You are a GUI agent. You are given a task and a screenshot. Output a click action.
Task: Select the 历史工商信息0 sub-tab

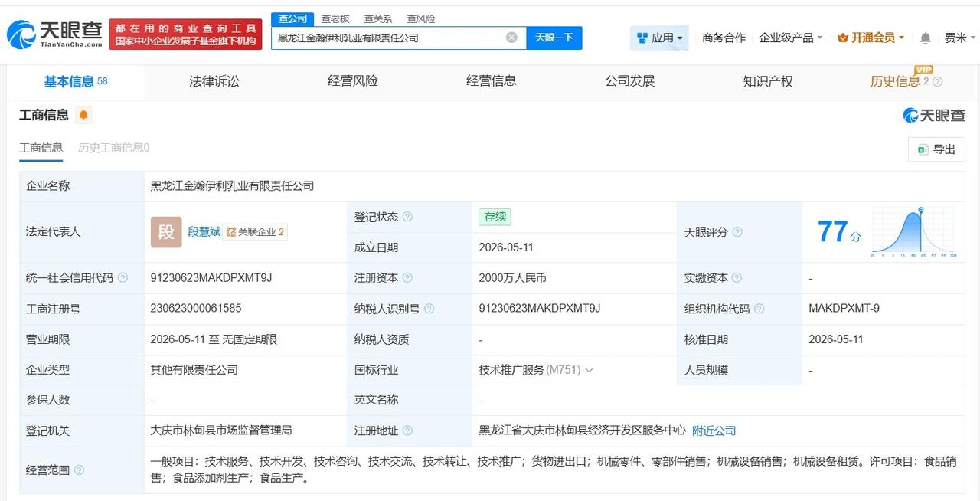pyautogui.click(x=114, y=148)
